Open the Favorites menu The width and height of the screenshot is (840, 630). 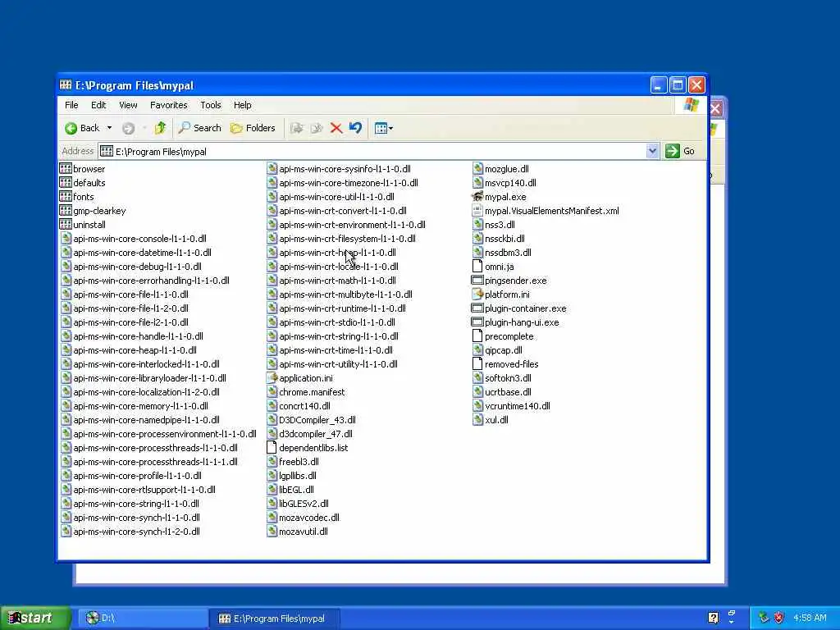pos(168,105)
